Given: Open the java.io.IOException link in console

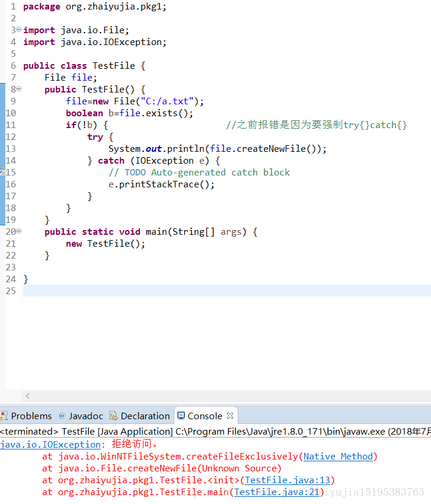Looking at the screenshot, I should [x=50, y=445].
